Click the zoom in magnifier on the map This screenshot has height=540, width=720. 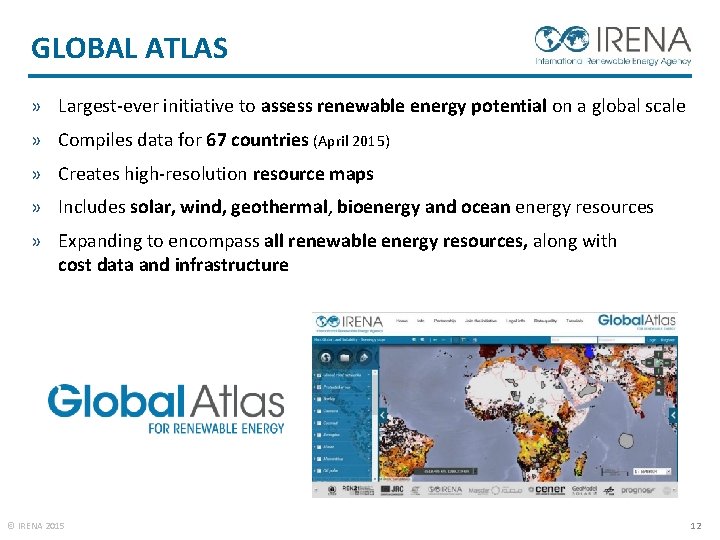[659, 383]
